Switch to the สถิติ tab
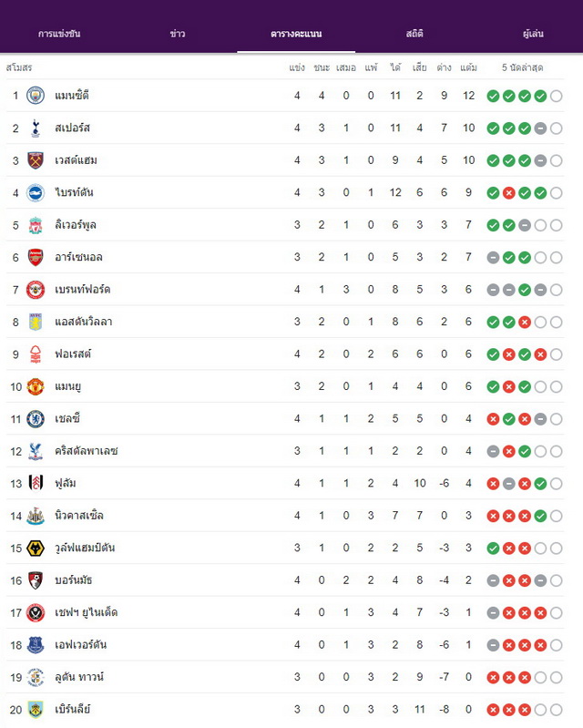This screenshot has width=583, height=728. pyautogui.click(x=414, y=34)
